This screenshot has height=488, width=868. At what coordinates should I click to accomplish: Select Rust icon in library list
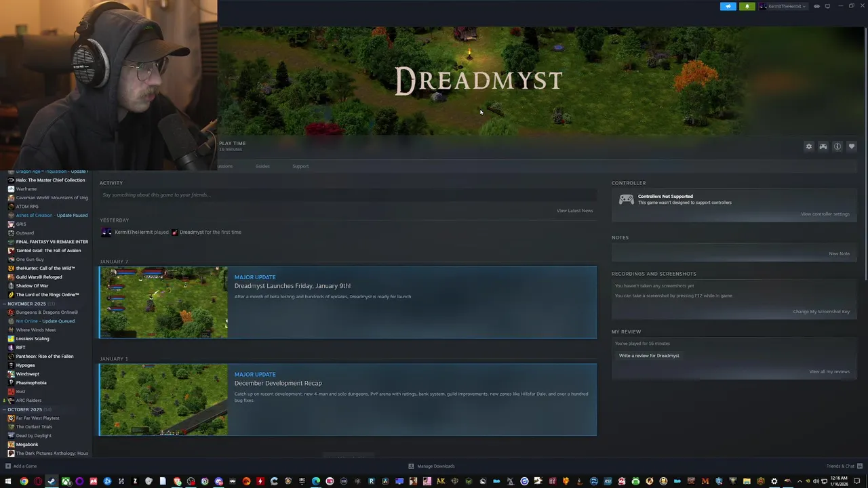click(11, 391)
